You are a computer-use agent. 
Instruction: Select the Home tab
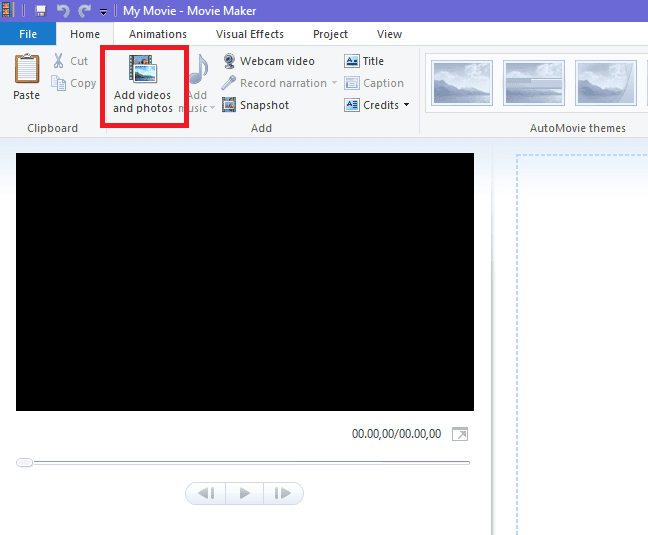(85, 34)
